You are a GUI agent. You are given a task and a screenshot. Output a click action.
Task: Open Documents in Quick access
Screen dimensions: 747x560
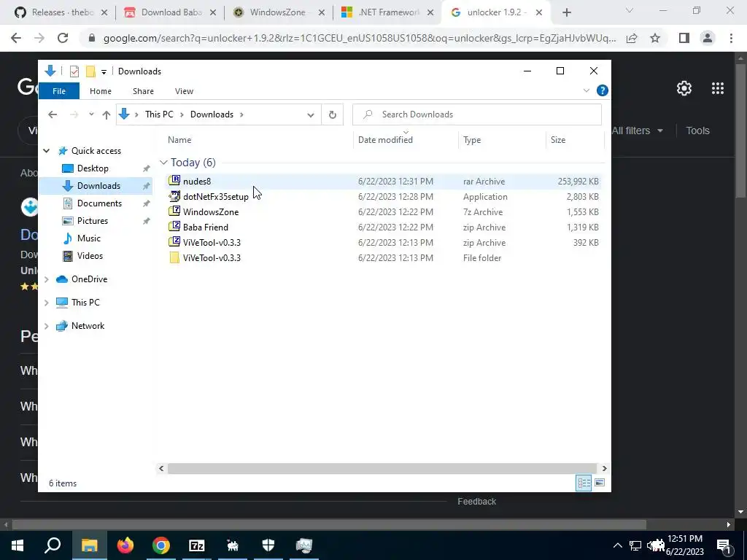tap(99, 203)
